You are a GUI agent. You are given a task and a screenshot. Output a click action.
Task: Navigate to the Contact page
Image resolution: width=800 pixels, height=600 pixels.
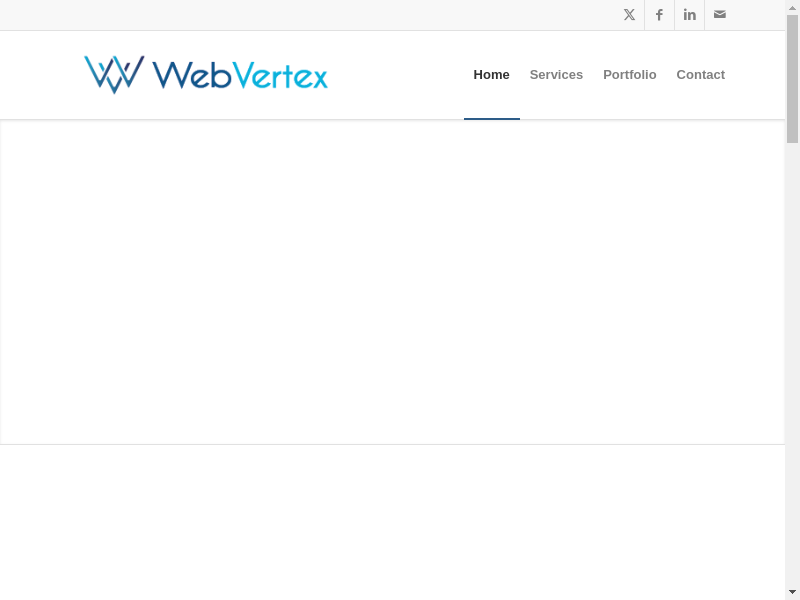700,75
